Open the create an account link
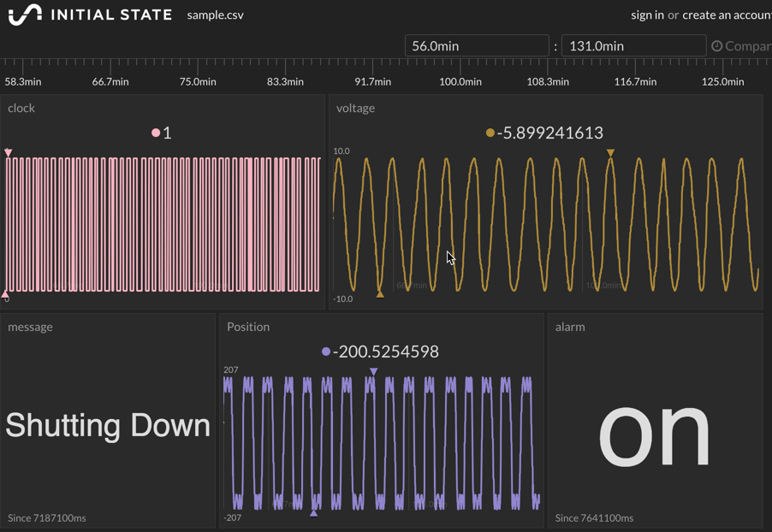This screenshot has height=532, width=772. coord(726,15)
